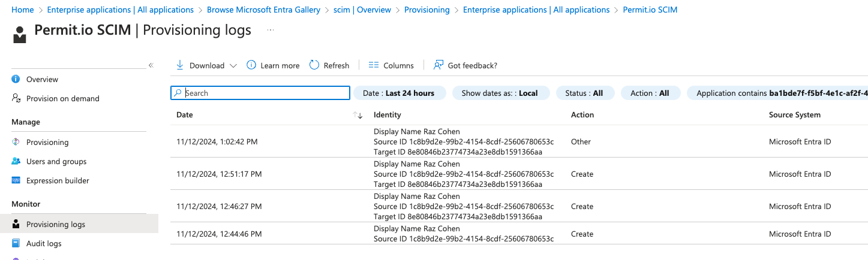Open the Columns chooser

391,65
